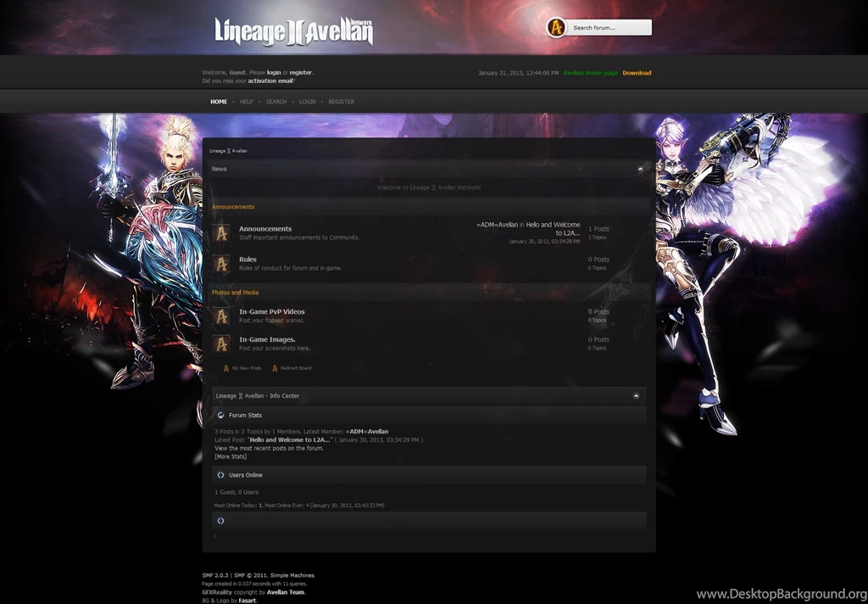Select SEARCH in the navigation bar
Screen dimensions: 868x604
pyautogui.click(x=276, y=102)
